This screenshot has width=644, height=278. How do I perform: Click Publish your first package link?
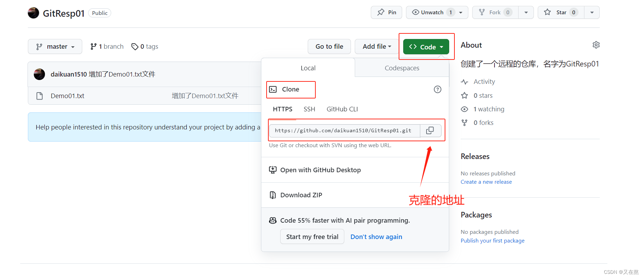point(492,241)
